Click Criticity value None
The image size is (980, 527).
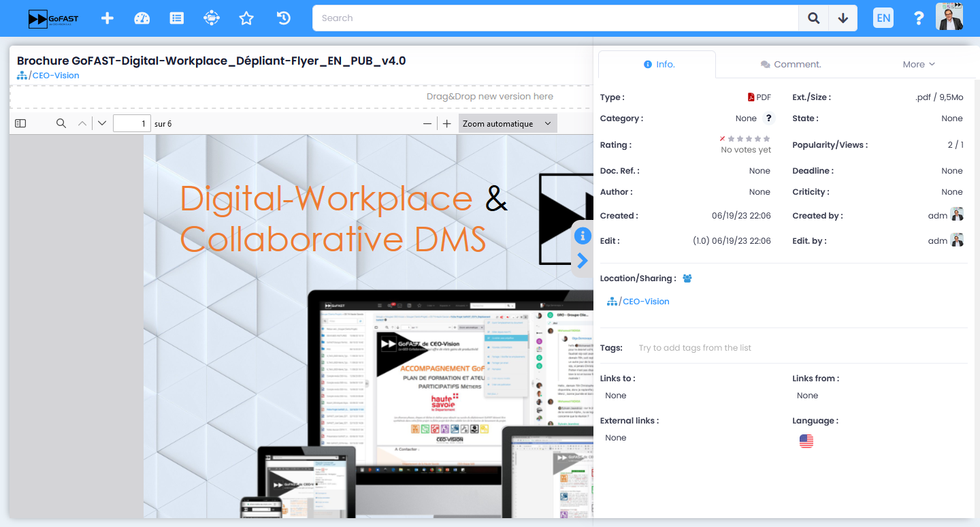pos(952,192)
